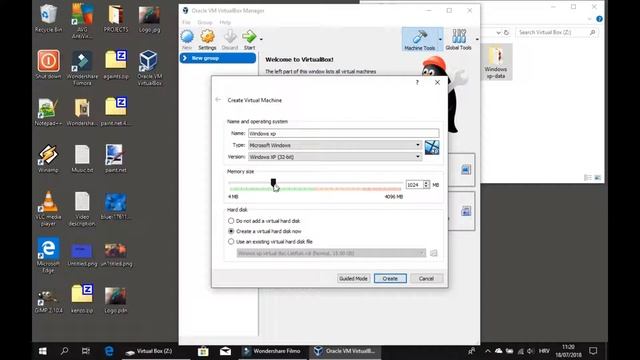Image resolution: width=640 pixels, height=360 pixels.
Task: Select the Microsoft Edge desktop shortcut
Action: click(48, 255)
